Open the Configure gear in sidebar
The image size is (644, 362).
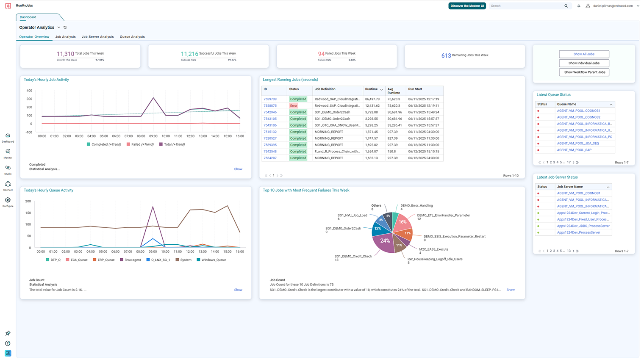tap(8, 200)
